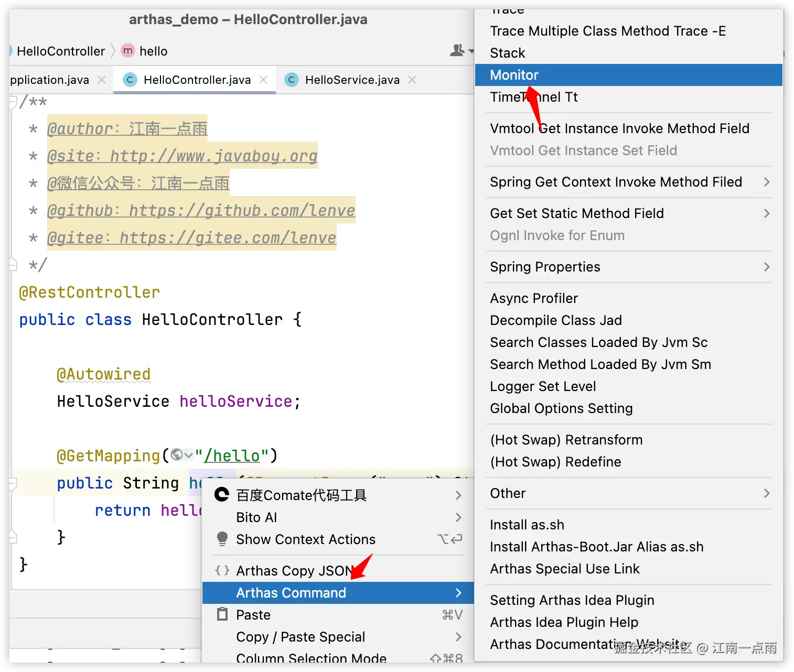794x672 pixels.
Task: Choose Trace Multiple Class Method Trace -E
Action: (x=629, y=31)
